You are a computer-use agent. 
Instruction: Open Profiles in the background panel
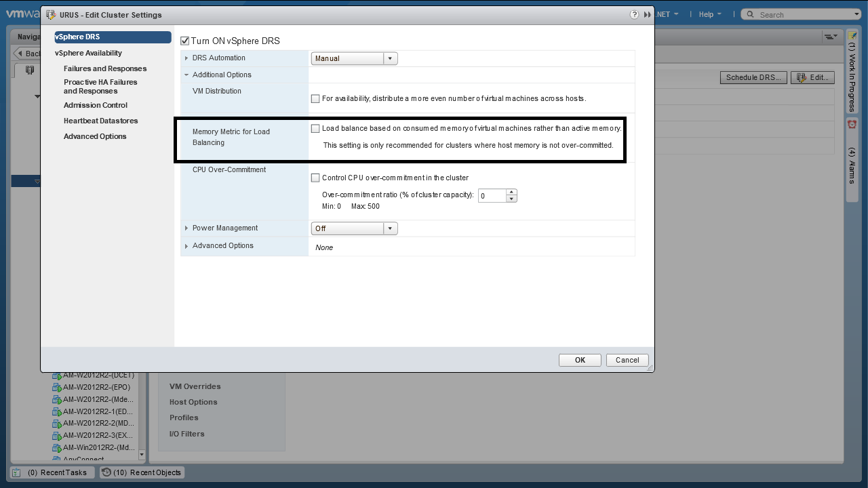click(x=184, y=418)
